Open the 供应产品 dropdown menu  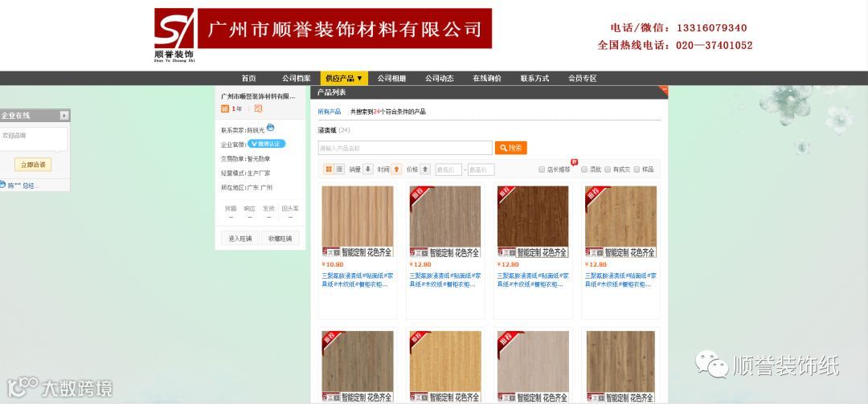(344, 79)
